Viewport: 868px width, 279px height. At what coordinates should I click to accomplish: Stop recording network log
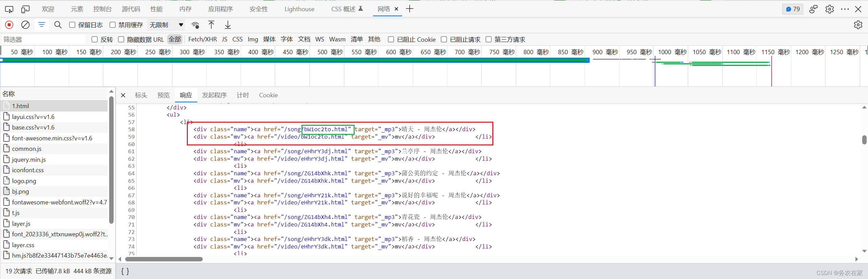click(x=9, y=25)
